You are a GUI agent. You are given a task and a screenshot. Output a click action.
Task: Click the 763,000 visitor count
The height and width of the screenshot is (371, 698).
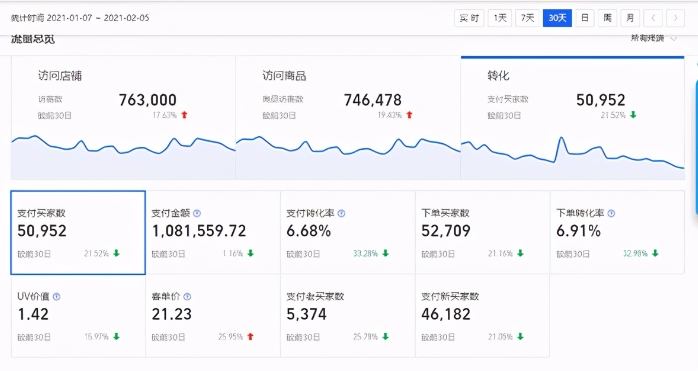pos(148,100)
